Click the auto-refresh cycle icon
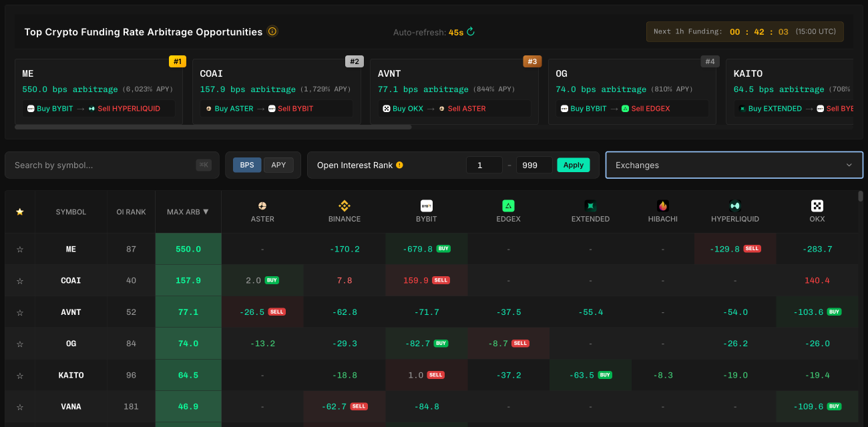This screenshot has width=868, height=427. point(469,31)
